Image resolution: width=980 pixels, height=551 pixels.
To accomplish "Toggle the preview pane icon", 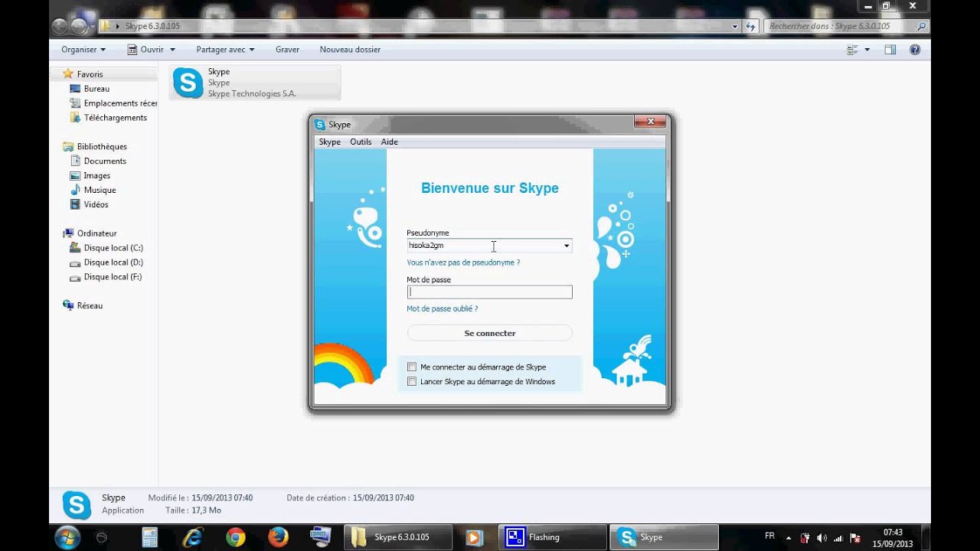I will click(x=890, y=50).
